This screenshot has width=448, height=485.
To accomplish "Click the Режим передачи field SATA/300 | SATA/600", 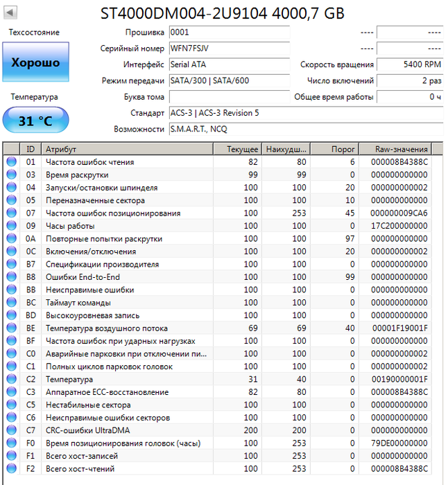I will coord(230,81).
